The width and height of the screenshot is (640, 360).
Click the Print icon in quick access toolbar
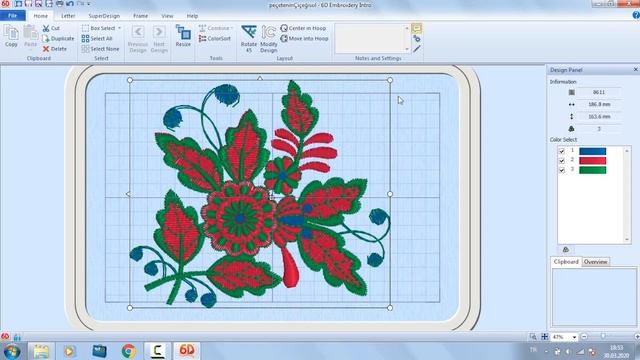click(60, 4)
